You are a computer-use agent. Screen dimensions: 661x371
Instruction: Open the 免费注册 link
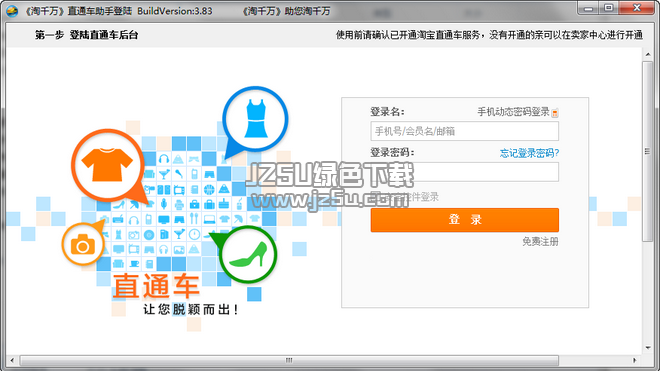[540, 242]
